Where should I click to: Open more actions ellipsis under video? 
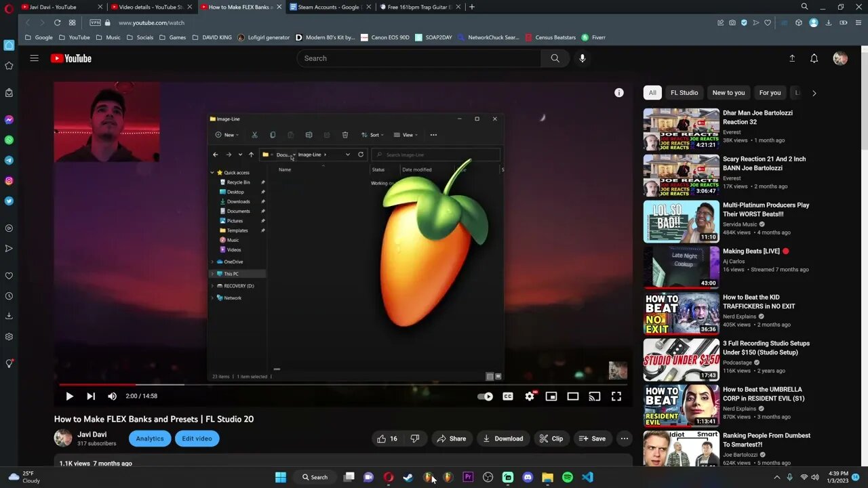(x=625, y=439)
